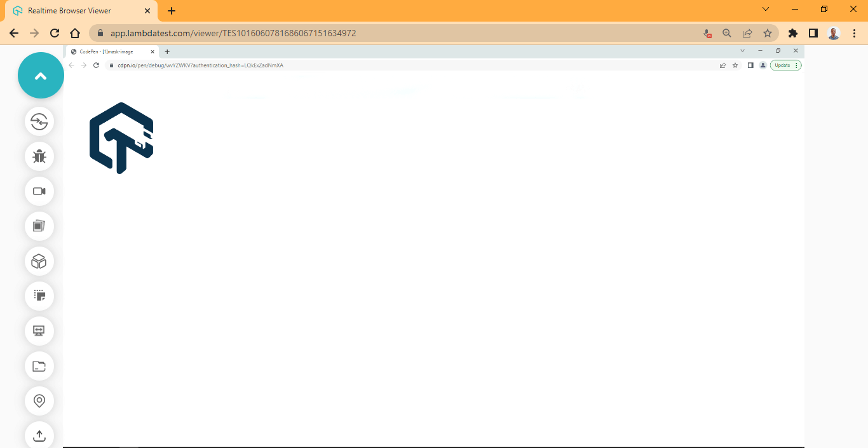Close the inner remote browser window
Screen dimensions: 868x448
796,50
